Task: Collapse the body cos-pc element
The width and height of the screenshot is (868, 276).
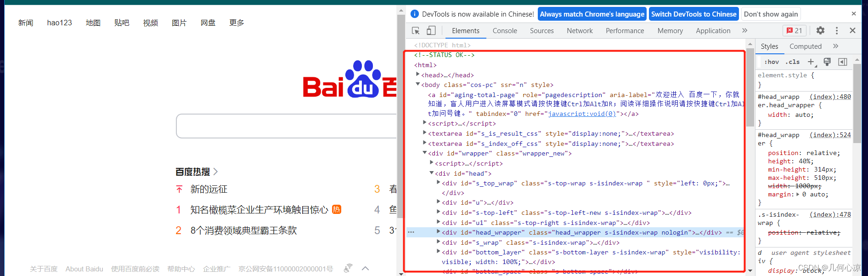Action: point(417,84)
